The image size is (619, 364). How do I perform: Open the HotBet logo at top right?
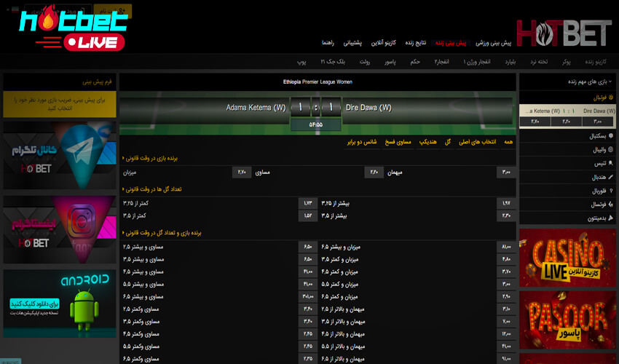pos(564,34)
